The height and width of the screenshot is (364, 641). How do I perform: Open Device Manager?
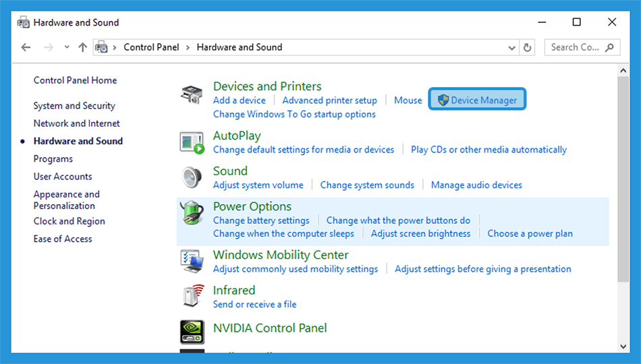point(477,100)
